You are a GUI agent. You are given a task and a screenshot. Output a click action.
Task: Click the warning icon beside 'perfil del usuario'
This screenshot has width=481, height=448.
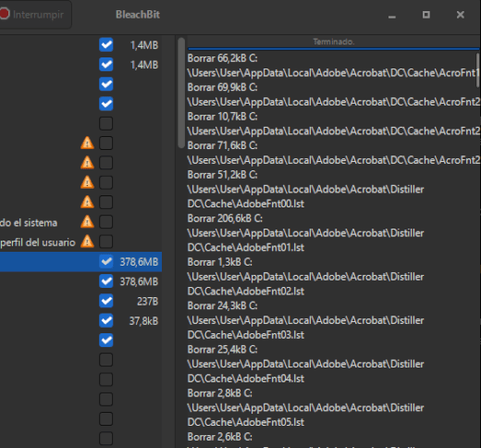(x=87, y=242)
